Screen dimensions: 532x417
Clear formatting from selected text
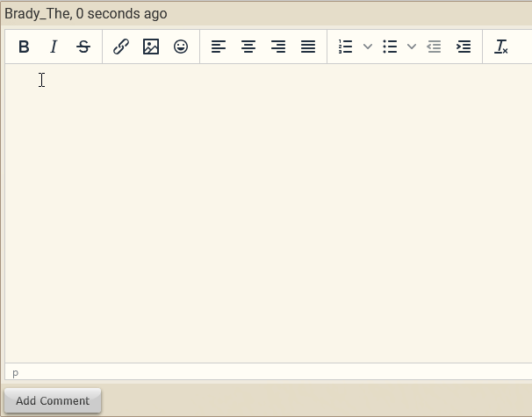[501, 47]
